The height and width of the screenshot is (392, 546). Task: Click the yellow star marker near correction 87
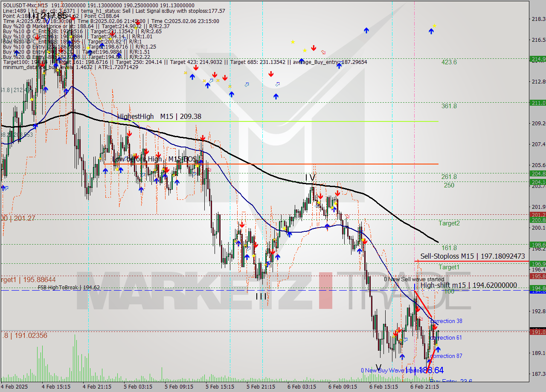pos(437,344)
